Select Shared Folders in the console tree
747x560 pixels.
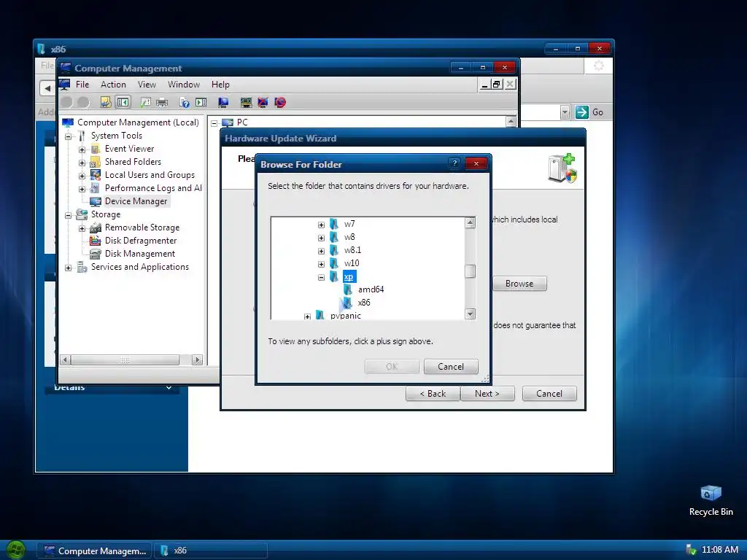133,162
